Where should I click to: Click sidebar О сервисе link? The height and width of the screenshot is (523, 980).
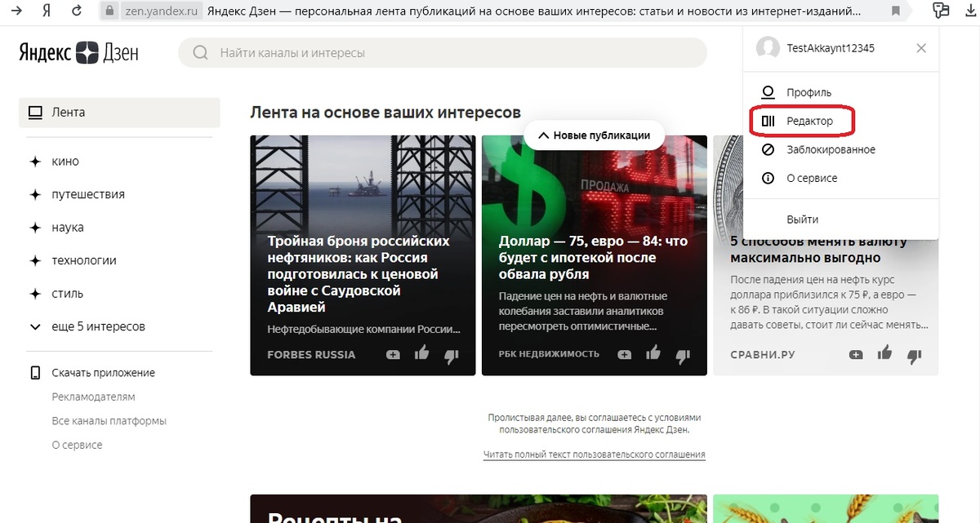77,445
